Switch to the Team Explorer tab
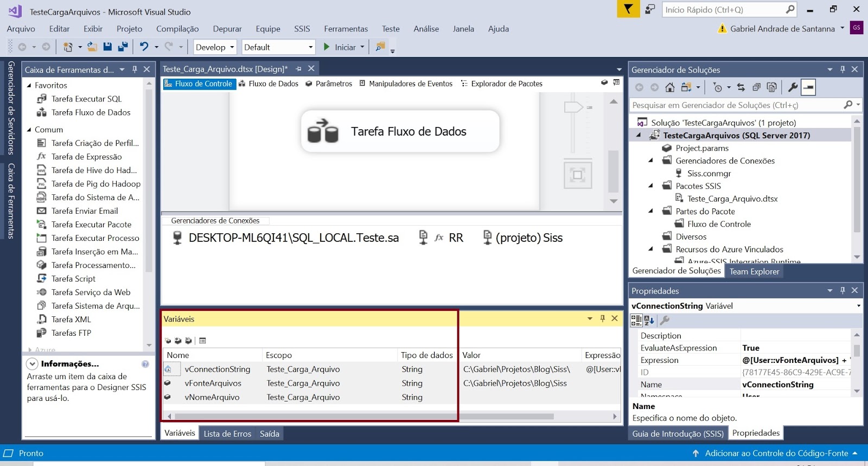 coord(754,271)
